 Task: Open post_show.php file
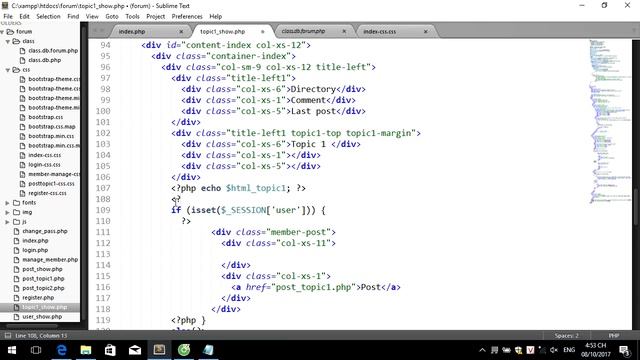click(42, 269)
